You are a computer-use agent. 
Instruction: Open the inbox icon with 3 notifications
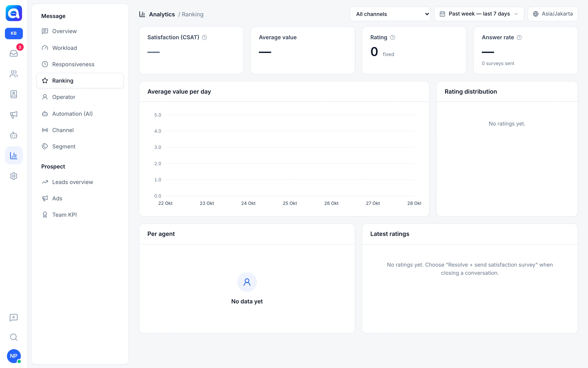click(x=14, y=53)
